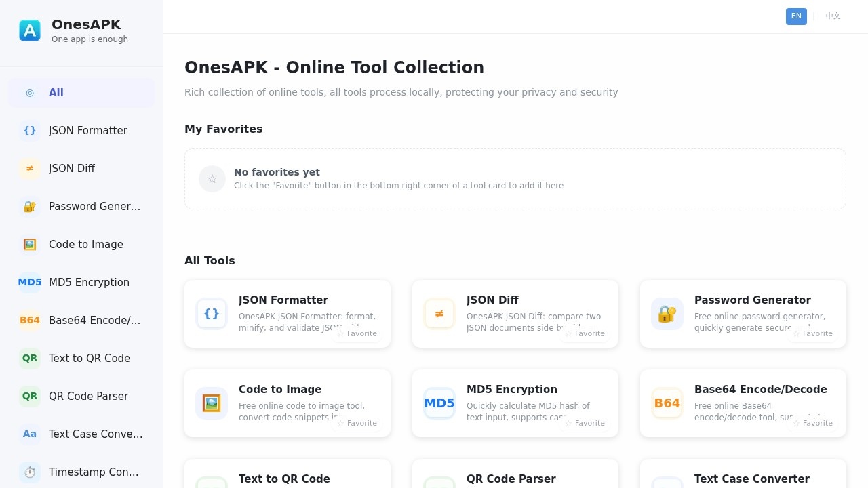The height and width of the screenshot is (488, 868).
Task: Click the star icon in My Favorites panel
Action: pos(212,178)
